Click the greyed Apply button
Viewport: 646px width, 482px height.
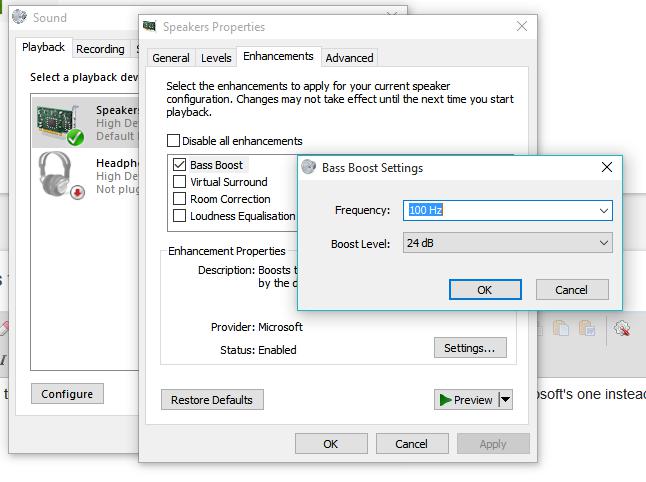(493, 444)
